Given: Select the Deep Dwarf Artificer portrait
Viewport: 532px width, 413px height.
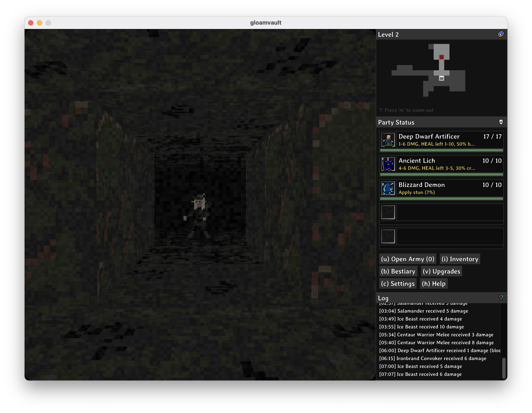Looking at the screenshot, I should coord(388,140).
